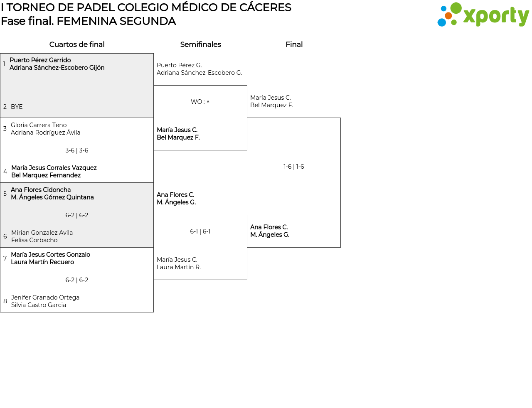Screen dimensions: 532x408
Task: Click the tournament title heading
Action: 146,7
